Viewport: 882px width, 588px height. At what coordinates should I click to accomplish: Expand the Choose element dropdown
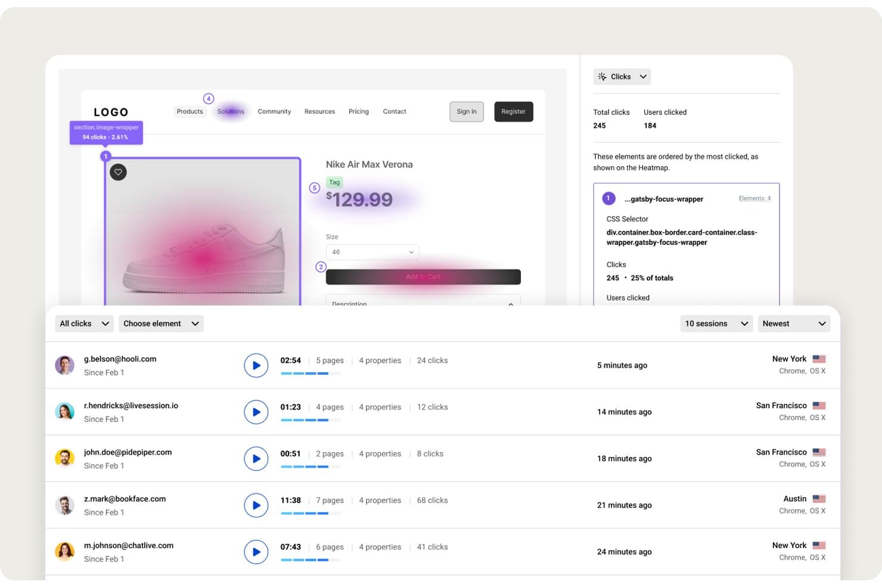[x=161, y=323]
